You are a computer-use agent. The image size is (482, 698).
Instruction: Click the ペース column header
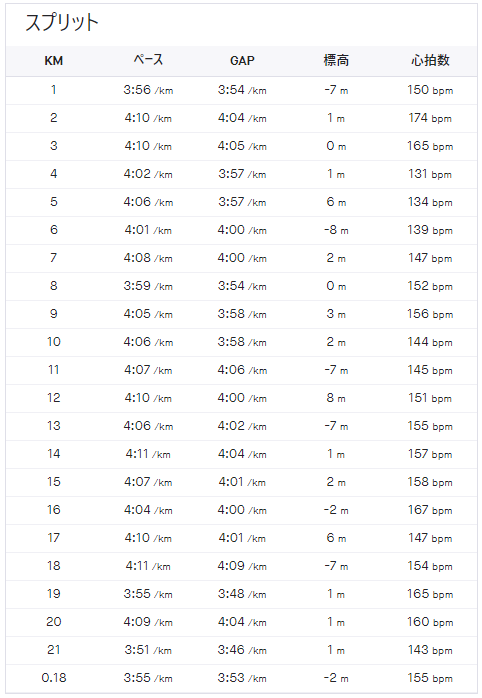(148, 60)
